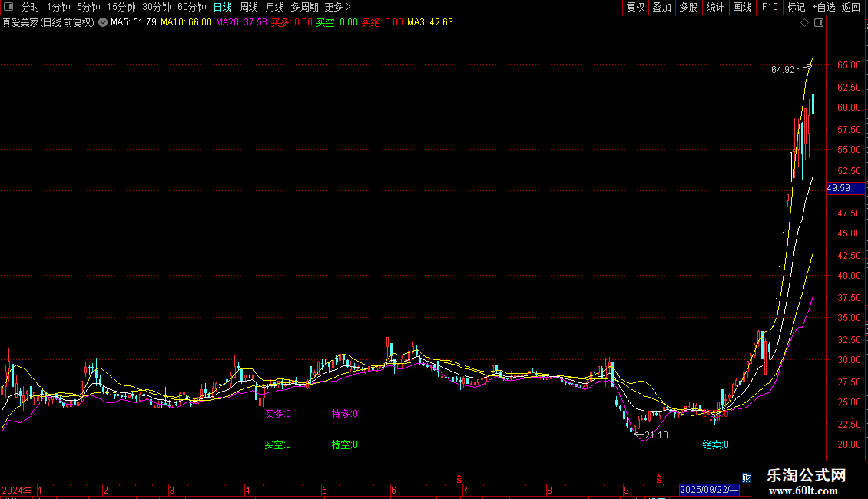
Task: Select the 60分钟 period
Action: click(x=191, y=7)
